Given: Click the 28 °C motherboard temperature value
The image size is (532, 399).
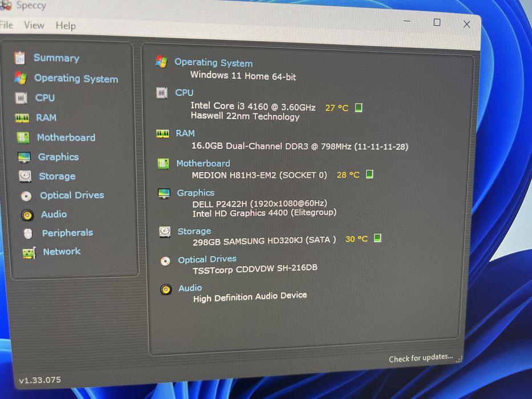Looking at the screenshot, I should 348,175.
